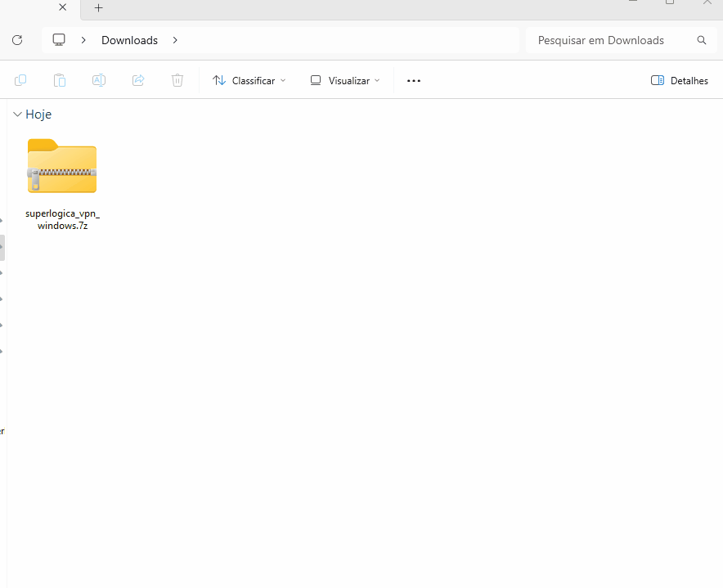The height and width of the screenshot is (588, 723).
Task: Click the Paste clipboard icon
Action: 60,80
